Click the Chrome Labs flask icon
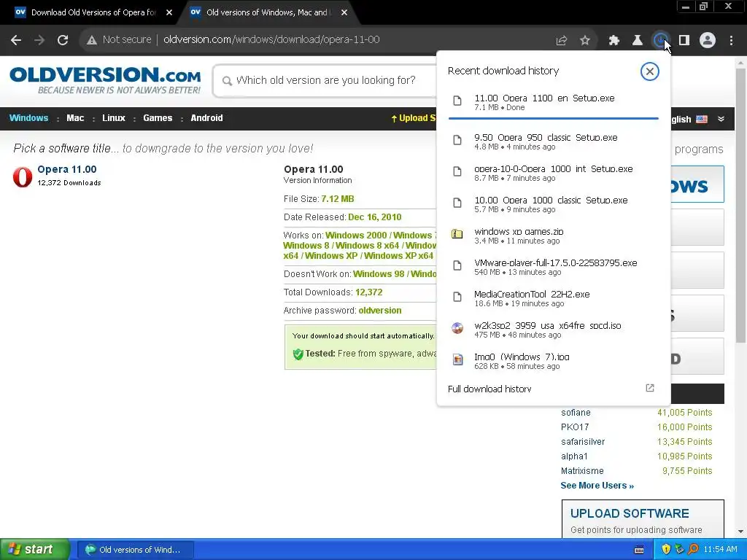Image resolution: width=747 pixels, height=560 pixels. 638,41
